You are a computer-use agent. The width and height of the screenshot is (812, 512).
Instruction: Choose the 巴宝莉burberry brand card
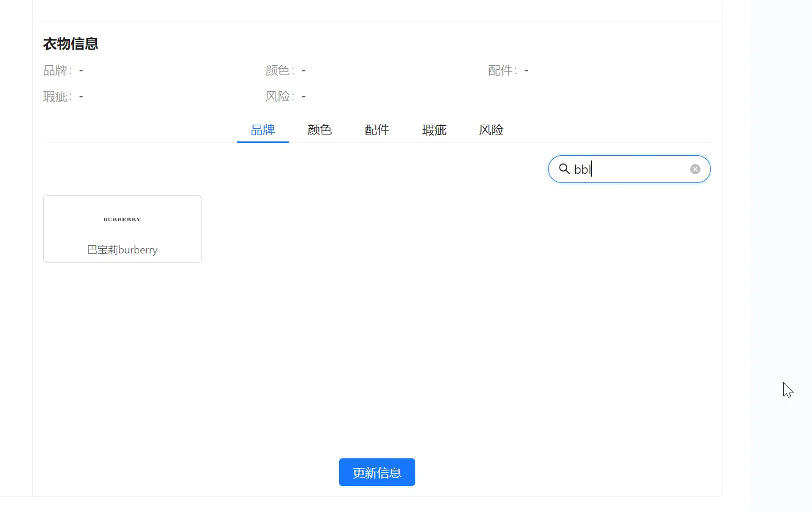coord(122,229)
